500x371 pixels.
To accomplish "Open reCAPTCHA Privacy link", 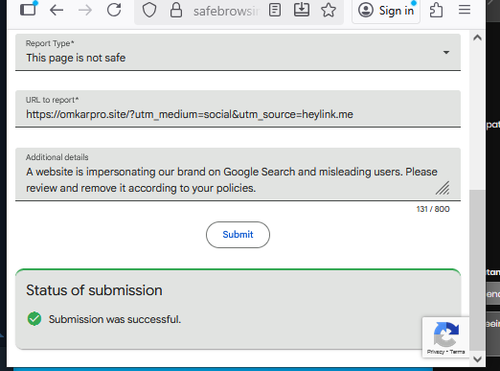I will pyautogui.click(x=435, y=352).
